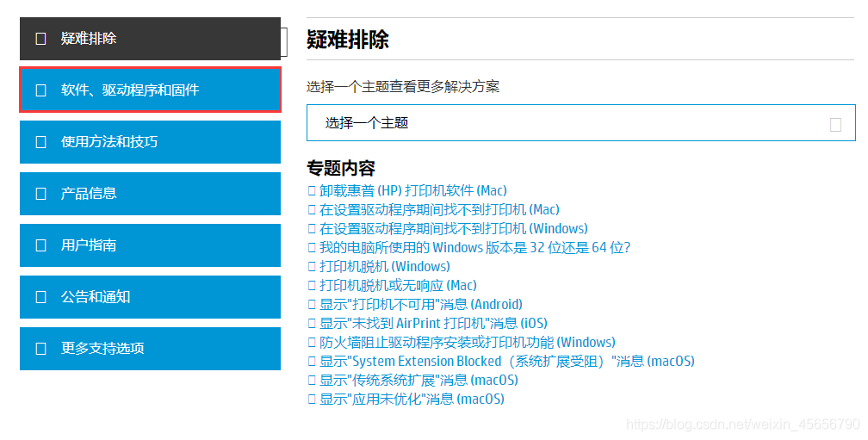The image size is (868, 440).
Task: Open link about Windows 32 位还是 64 位
Action: click(475, 247)
